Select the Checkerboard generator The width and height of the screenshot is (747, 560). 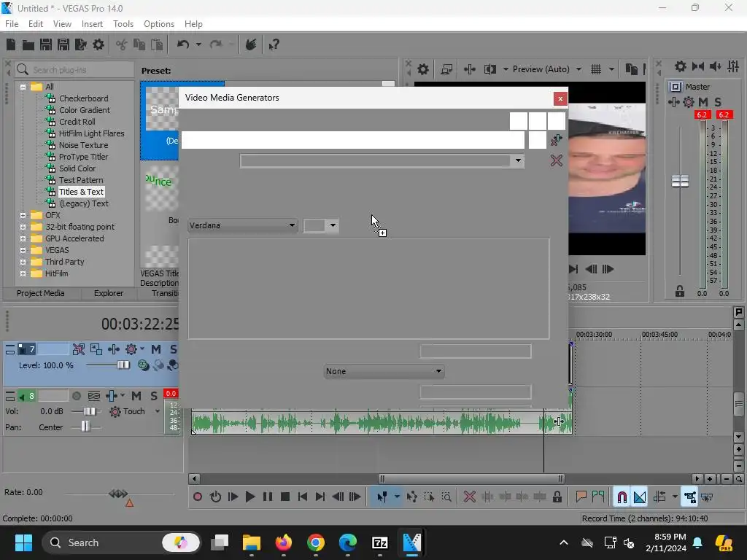pyautogui.click(x=83, y=98)
